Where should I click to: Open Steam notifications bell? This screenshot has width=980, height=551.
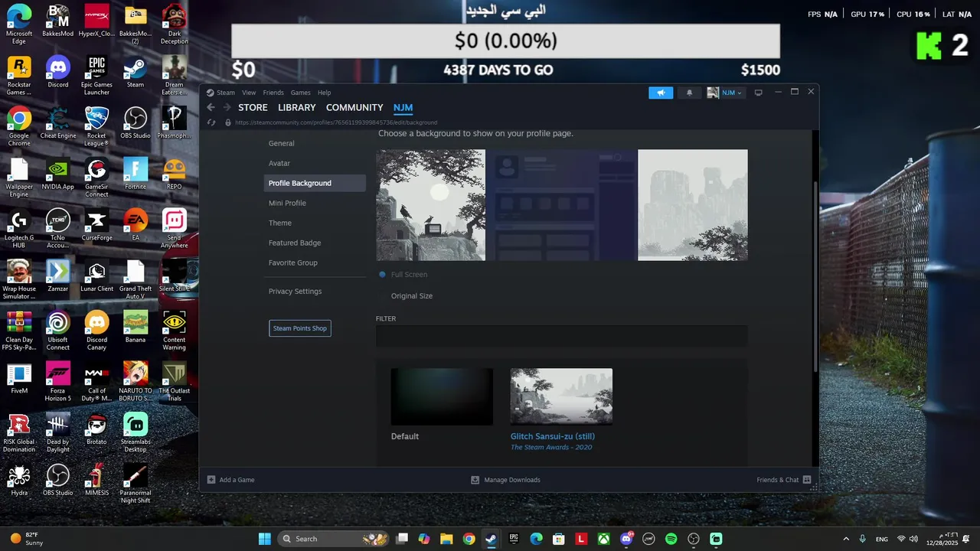point(689,93)
